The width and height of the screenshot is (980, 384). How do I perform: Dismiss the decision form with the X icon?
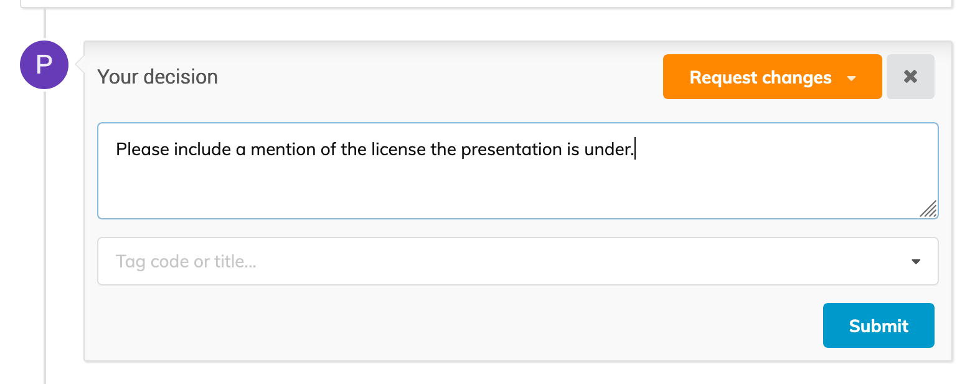coord(910,77)
